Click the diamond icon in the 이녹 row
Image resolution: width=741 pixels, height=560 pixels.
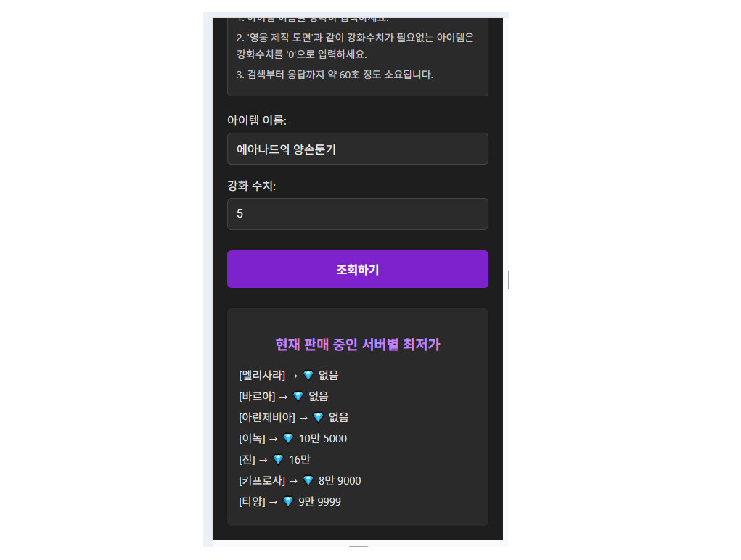click(x=288, y=439)
